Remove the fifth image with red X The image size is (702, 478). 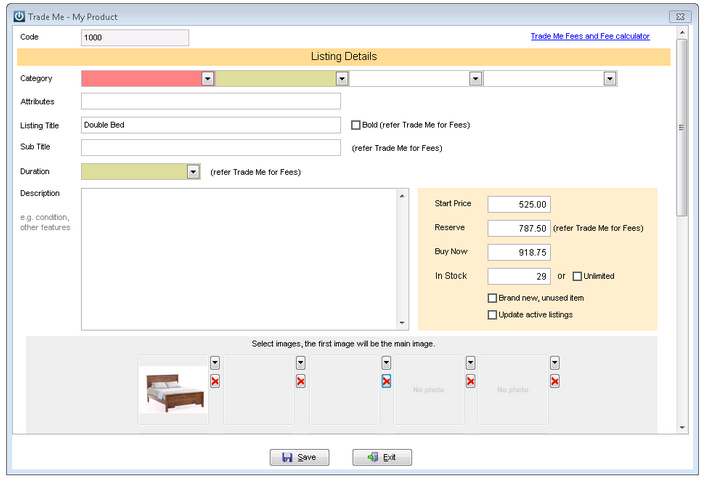[555, 381]
